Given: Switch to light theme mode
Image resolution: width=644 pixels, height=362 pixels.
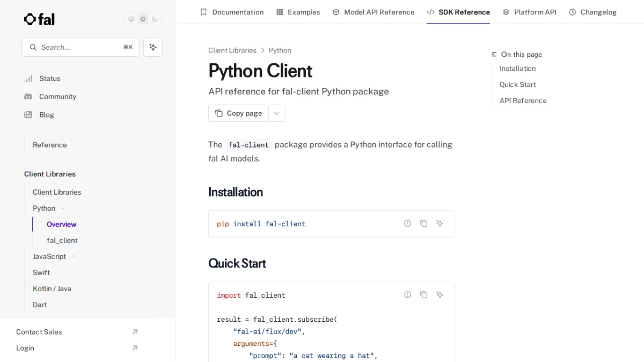Looking at the screenshot, I should (x=143, y=19).
